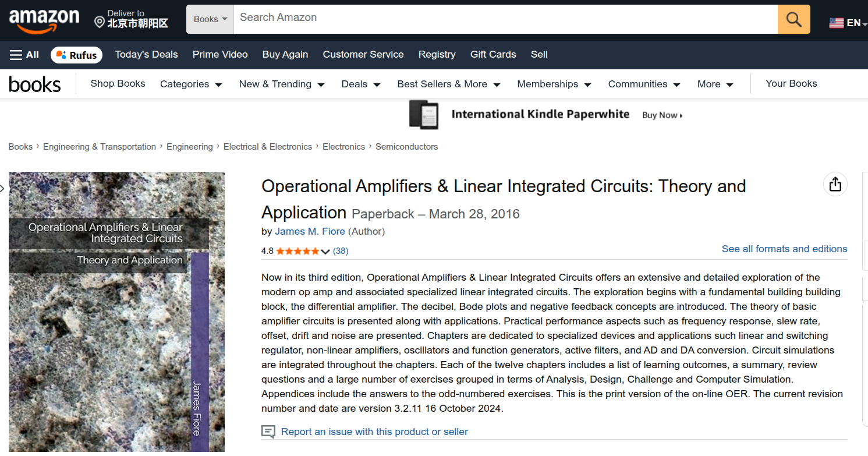Click the report issue speech bubble icon
Image resolution: width=868 pixels, height=456 pixels.
[x=268, y=432]
